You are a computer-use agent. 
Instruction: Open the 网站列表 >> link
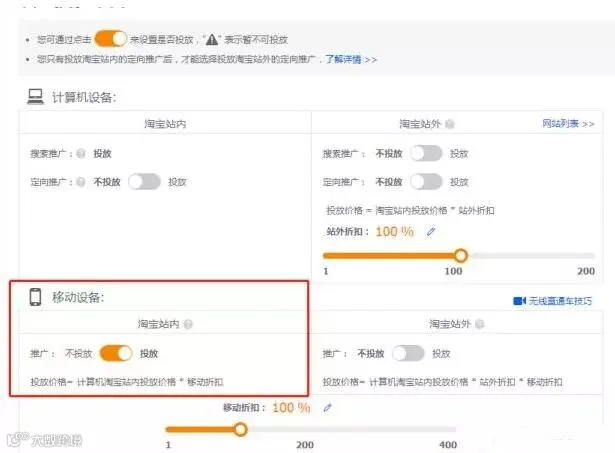coord(568,124)
